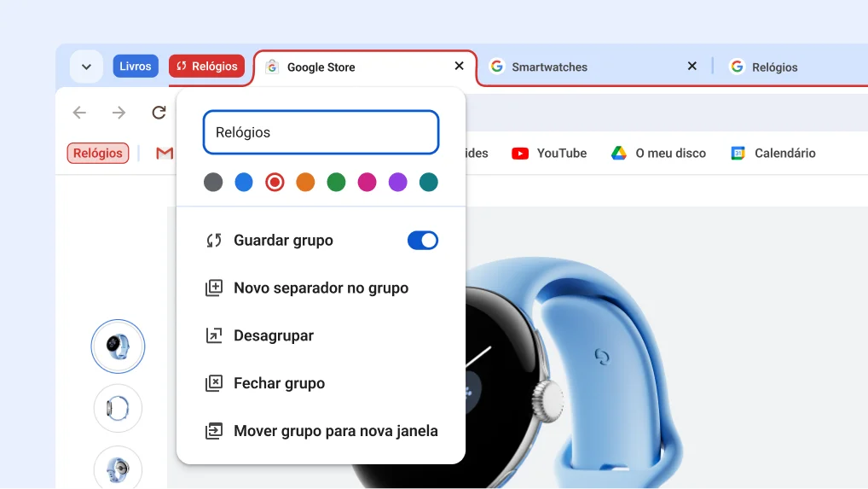Choose the orange group color
Viewport: 868px width, 489px height.
(305, 182)
